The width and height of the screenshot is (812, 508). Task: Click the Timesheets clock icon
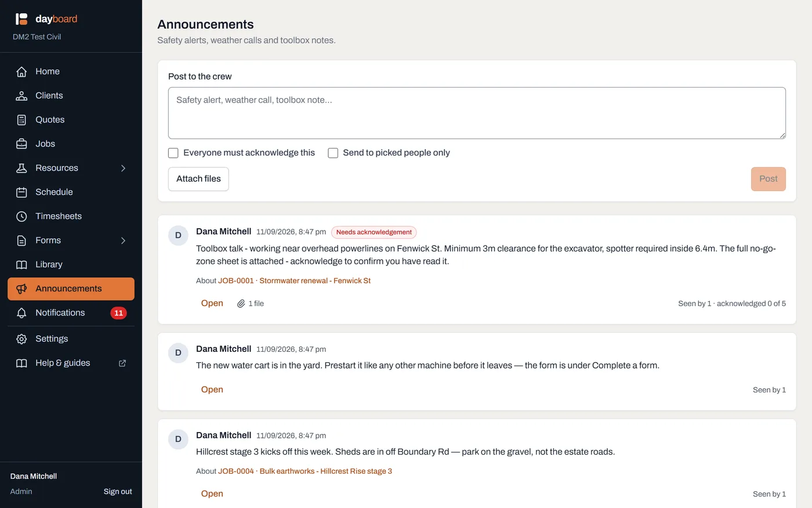(21, 216)
